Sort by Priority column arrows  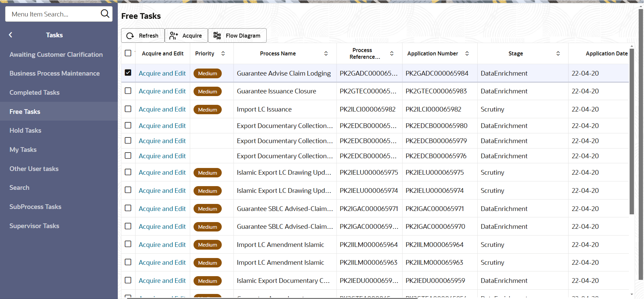pyautogui.click(x=223, y=53)
